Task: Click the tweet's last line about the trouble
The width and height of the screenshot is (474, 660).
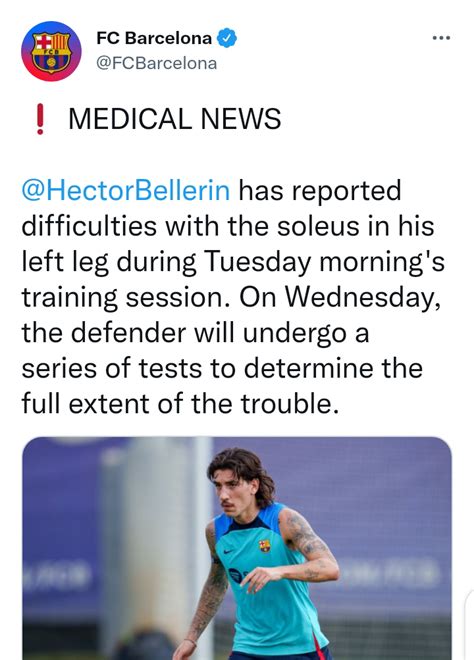Action: 180,404
